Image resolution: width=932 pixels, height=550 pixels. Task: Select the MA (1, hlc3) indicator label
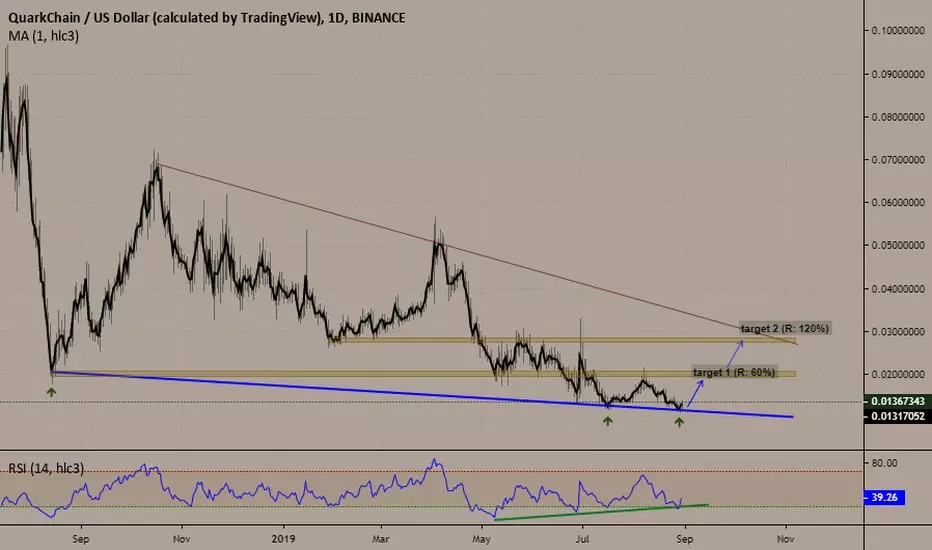[x=43, y=36]
